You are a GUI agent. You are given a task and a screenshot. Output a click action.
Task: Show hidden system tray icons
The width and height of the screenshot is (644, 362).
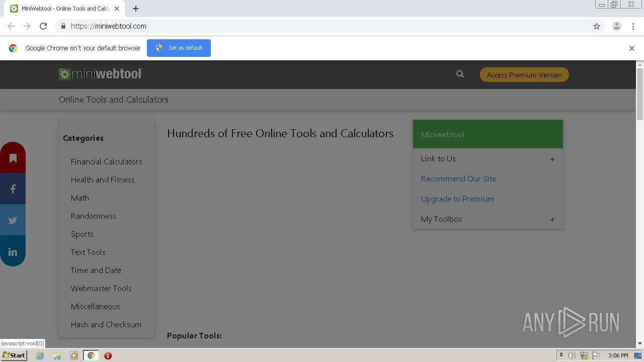(x=561, y=355)
